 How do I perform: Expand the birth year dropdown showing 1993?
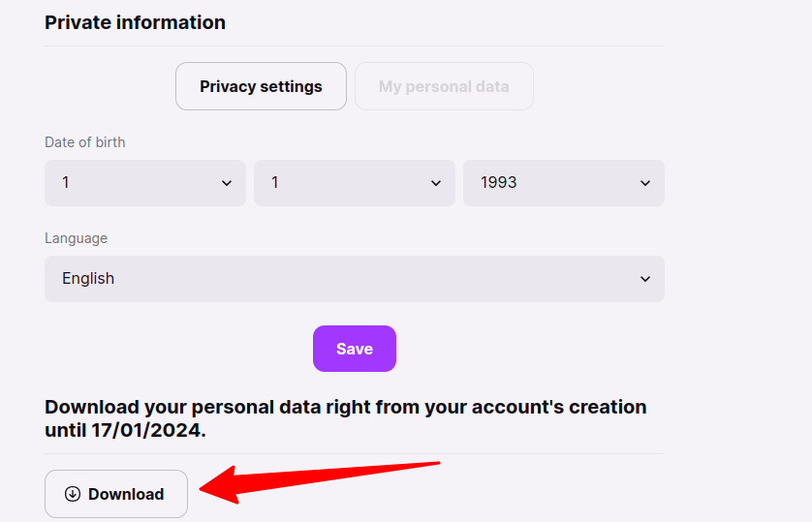click(563, 183)
